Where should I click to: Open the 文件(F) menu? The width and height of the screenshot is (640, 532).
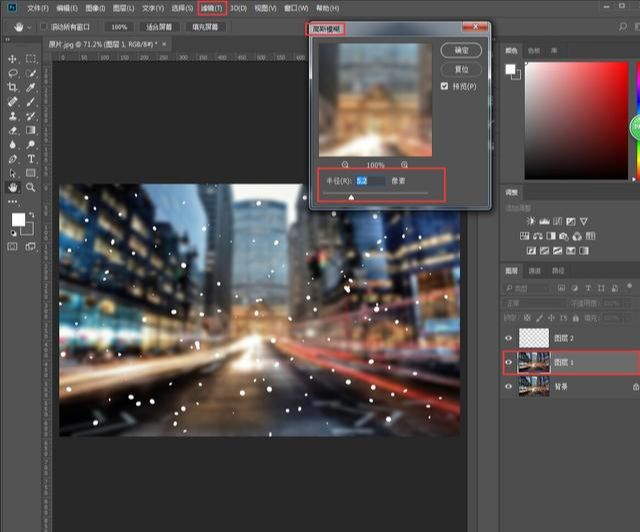tap(38, 8)
